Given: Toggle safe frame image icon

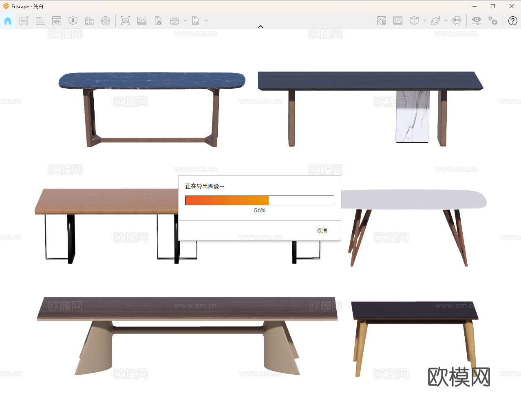Looking at the screenshot, I should pyautogui.click(x=398, y=21).
